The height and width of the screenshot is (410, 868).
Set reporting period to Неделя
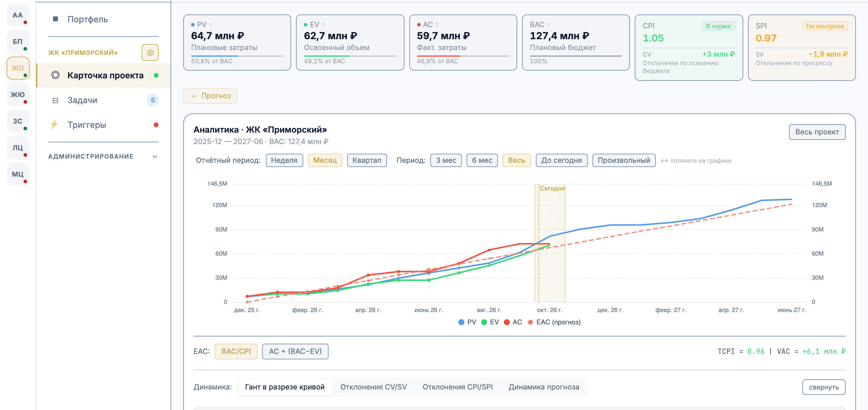(284, 160)
